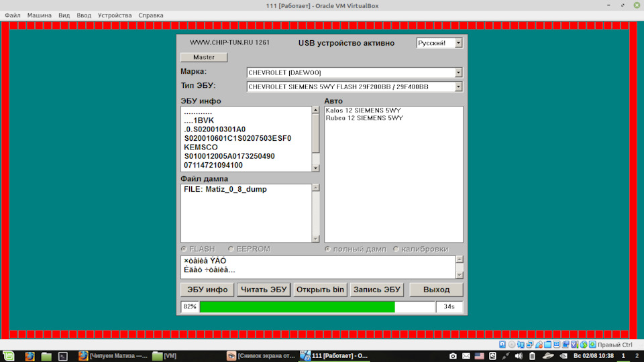
Task: Open the Машина menu
Action: pos(40,15)
